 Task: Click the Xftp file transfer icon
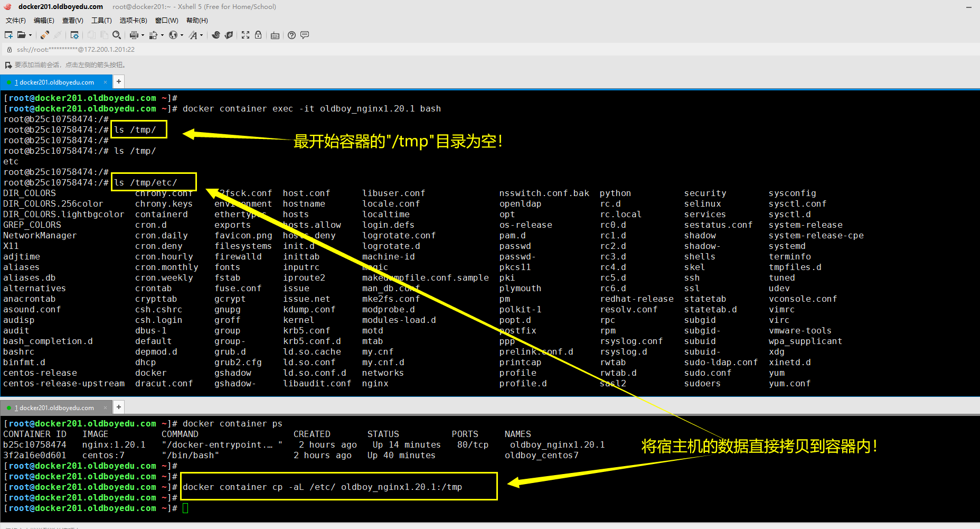229,35
